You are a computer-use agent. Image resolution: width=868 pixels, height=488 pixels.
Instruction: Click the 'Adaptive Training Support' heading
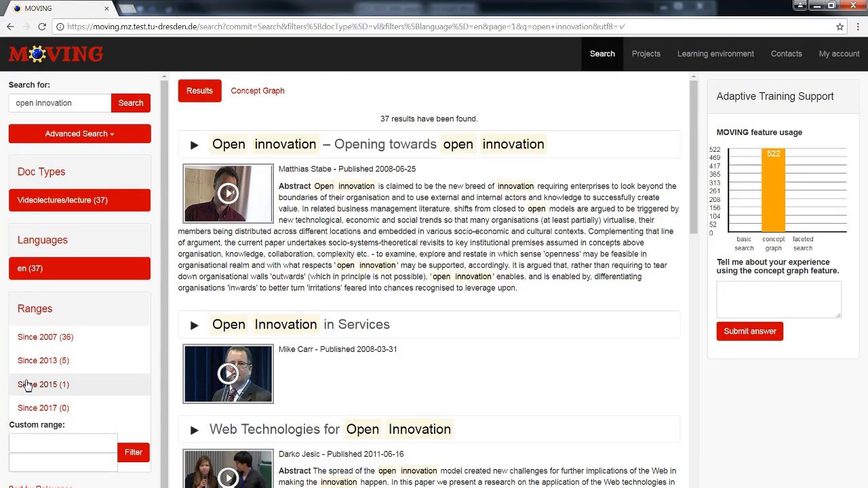[x=775, y=96]
